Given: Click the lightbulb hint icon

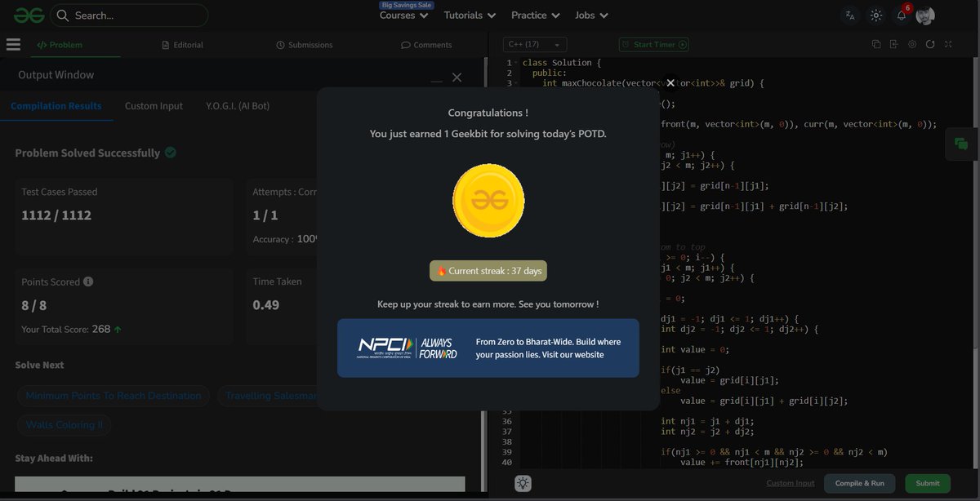Looking at the screenshot, I should click(x=523, y=483).
